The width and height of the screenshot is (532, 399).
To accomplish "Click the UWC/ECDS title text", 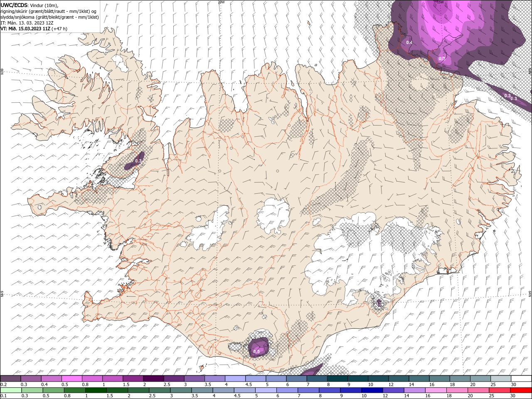I will pos(14,5).
